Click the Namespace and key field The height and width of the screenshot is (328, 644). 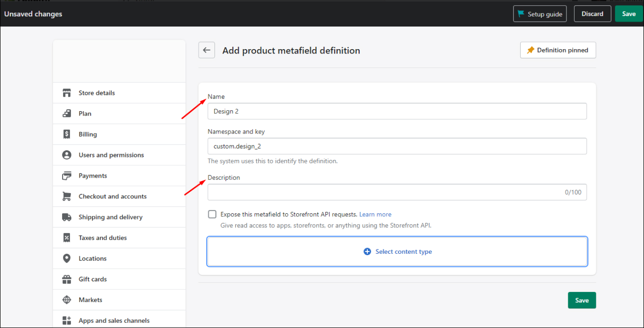point(397,146)
